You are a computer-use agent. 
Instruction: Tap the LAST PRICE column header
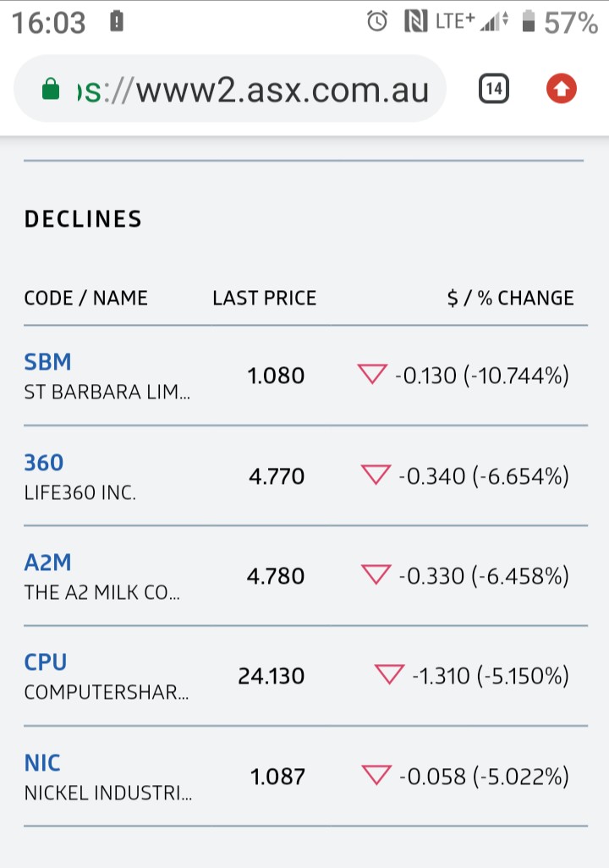coord(264,298)
